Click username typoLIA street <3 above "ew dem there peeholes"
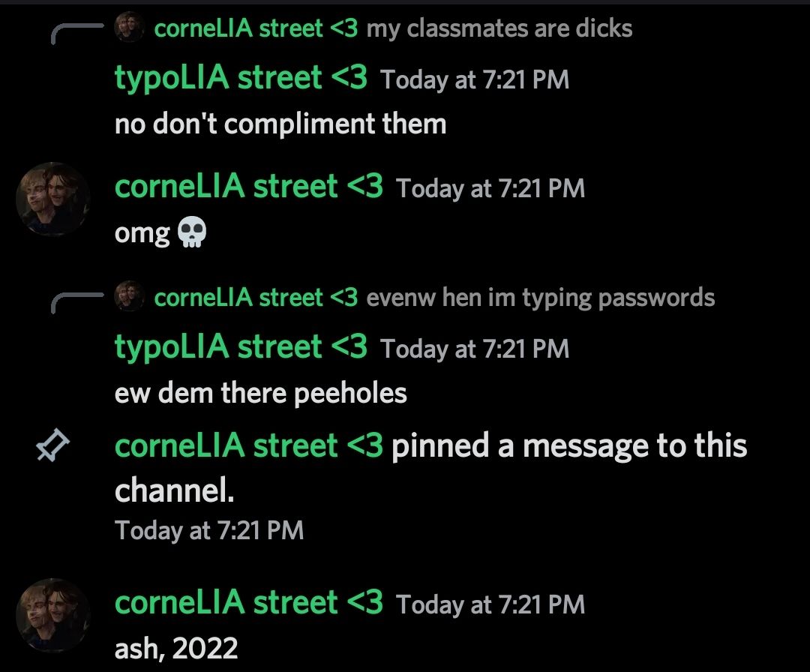The width and height of the screenshot is (810, 672). click(x=241, y=346)
